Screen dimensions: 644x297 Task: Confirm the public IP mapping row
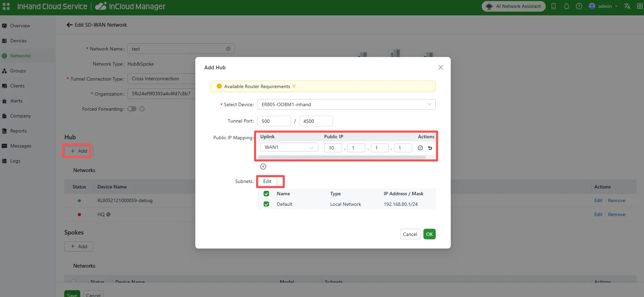(420, 148)
